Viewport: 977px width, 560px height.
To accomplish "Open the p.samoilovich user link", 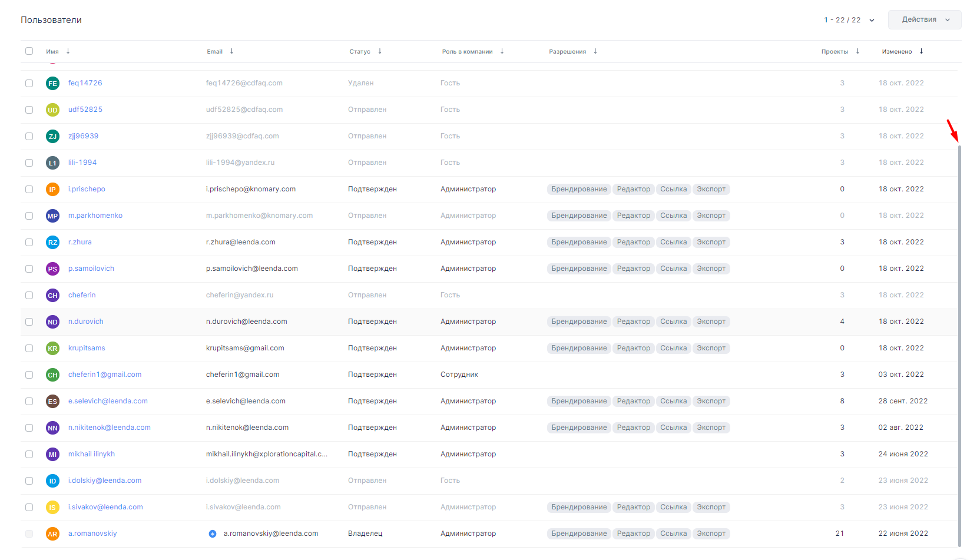I will pyautogui.click(x=91, y=269).
